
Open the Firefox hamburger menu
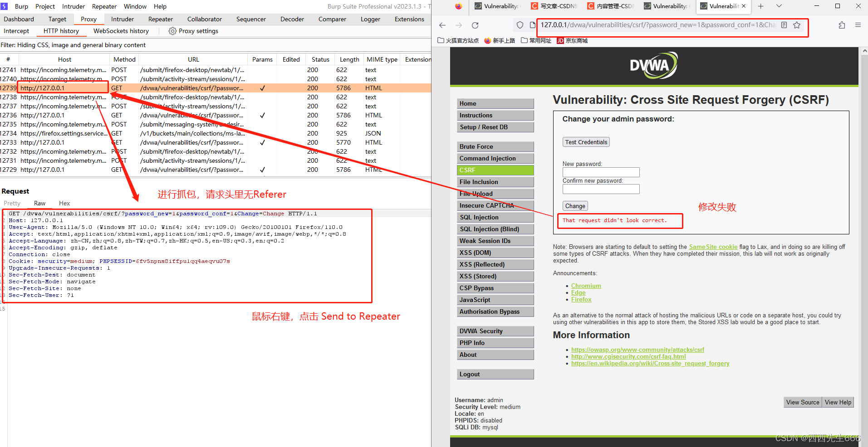pos(858,25)
